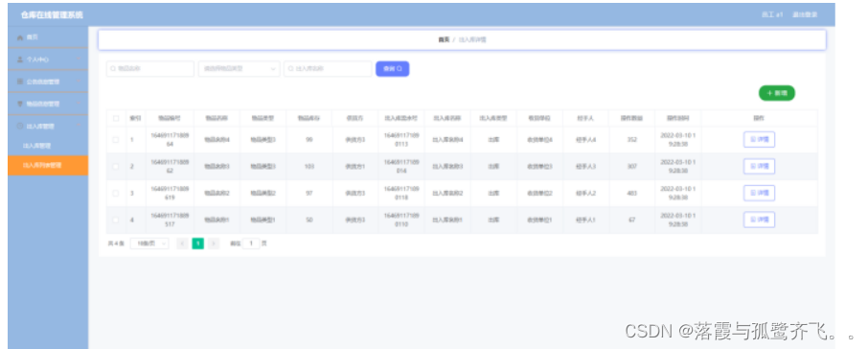Viewport: 868px width, 349px height.
Task: Expand the 公告信息管理 menu chevron
Action: [78, 81]
